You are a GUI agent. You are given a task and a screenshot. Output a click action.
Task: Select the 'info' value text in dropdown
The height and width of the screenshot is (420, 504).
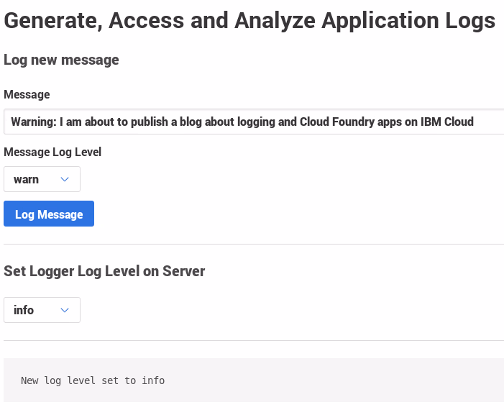point(24,310)
